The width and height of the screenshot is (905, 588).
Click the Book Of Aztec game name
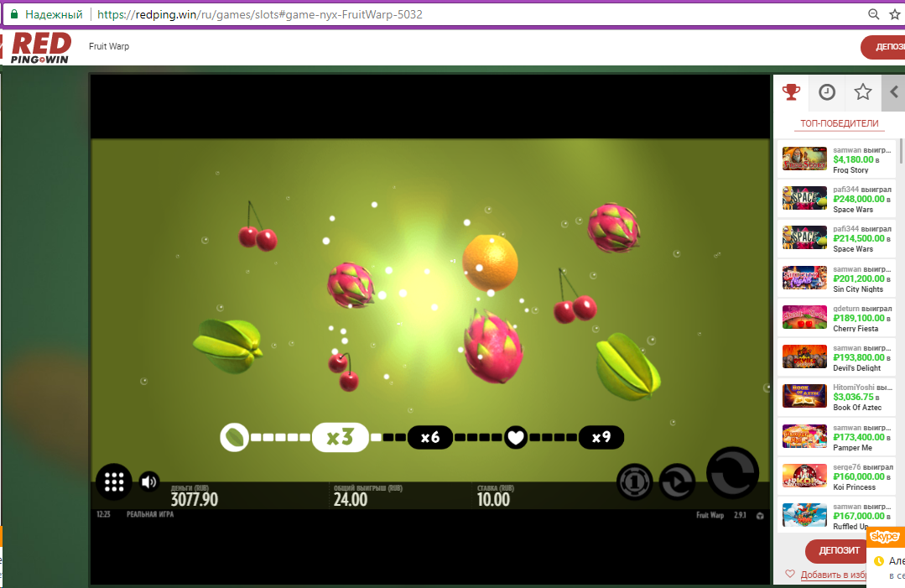tap(857, 408)
